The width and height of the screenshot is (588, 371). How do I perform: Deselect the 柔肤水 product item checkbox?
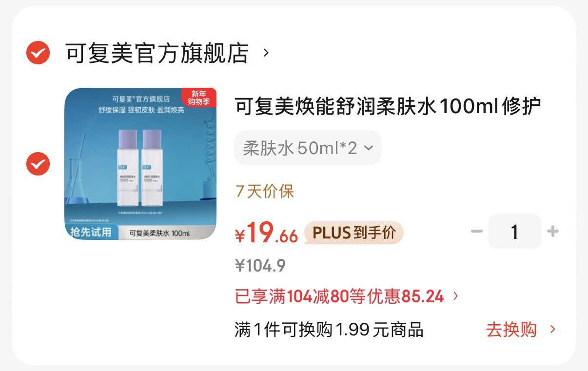point(38,164)
